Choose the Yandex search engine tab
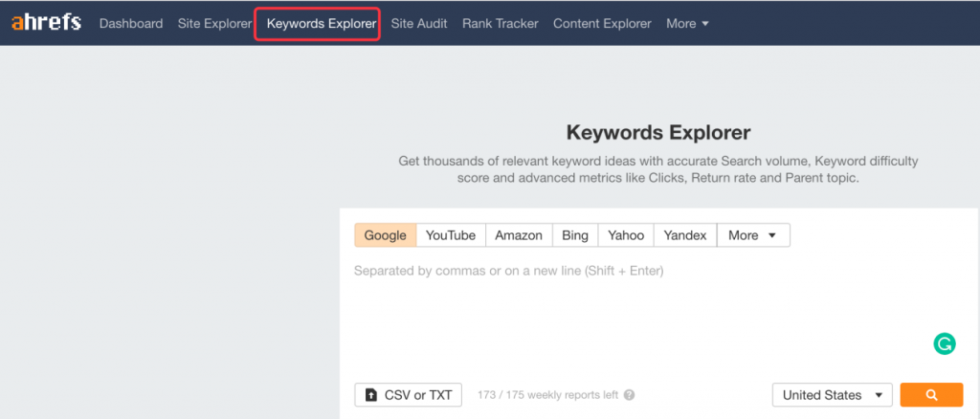This screenshot has height=419, width=980. pyautogui.click(x=685, y=235)
